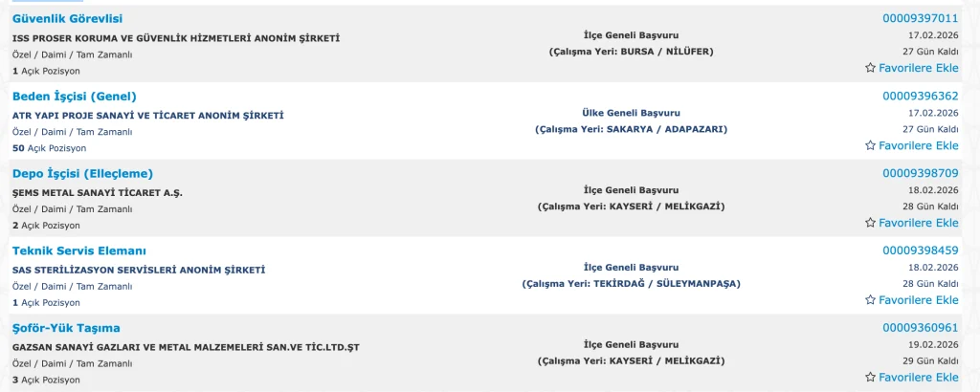Open Depo İşçisi (Elleçleme) job details

[82, 173]
